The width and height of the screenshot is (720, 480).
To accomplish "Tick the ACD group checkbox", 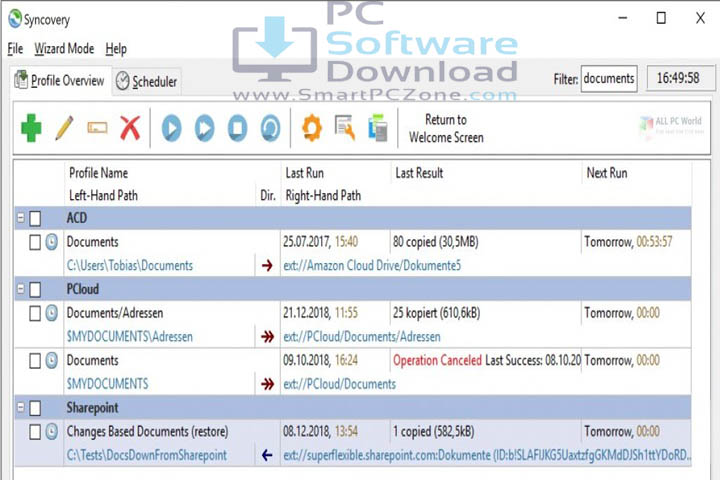I will point(35,218).
